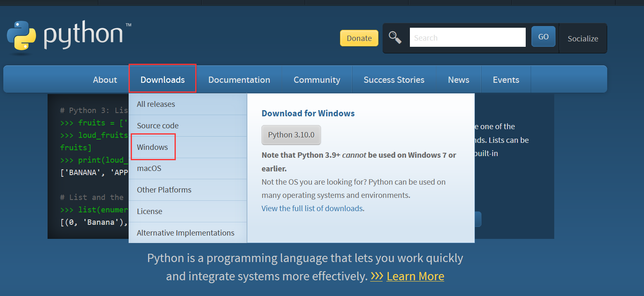The width and height of the screenshot is (644, 296).
Task: Select License in Downloads dropdown
Action: pyautogui.click(x=188, y=211)
